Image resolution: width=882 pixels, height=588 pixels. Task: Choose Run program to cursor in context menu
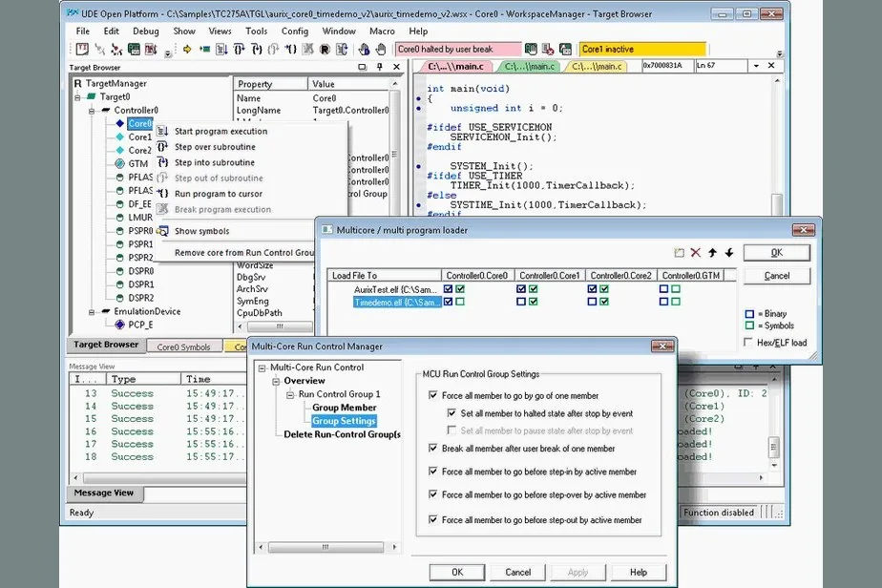(x=219, y=194)
